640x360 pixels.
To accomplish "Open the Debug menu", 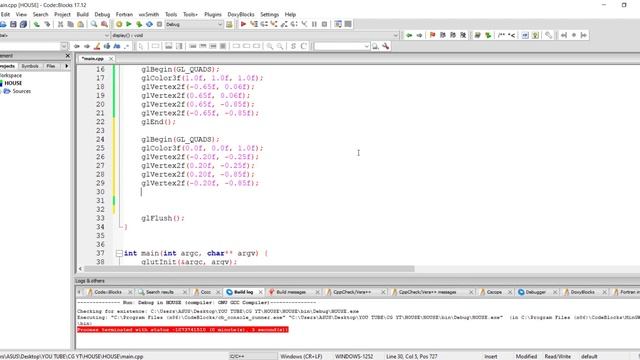I will point(102,14).
